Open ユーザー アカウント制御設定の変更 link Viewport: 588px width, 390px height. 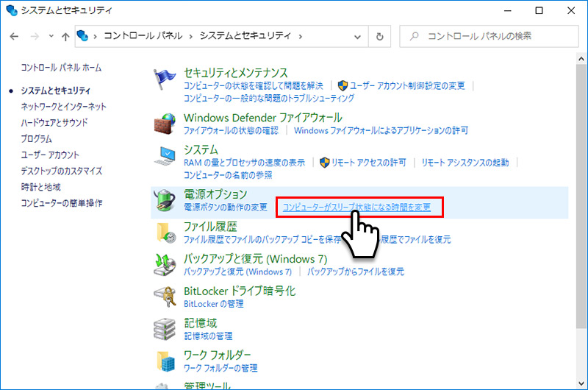[407, 86]
